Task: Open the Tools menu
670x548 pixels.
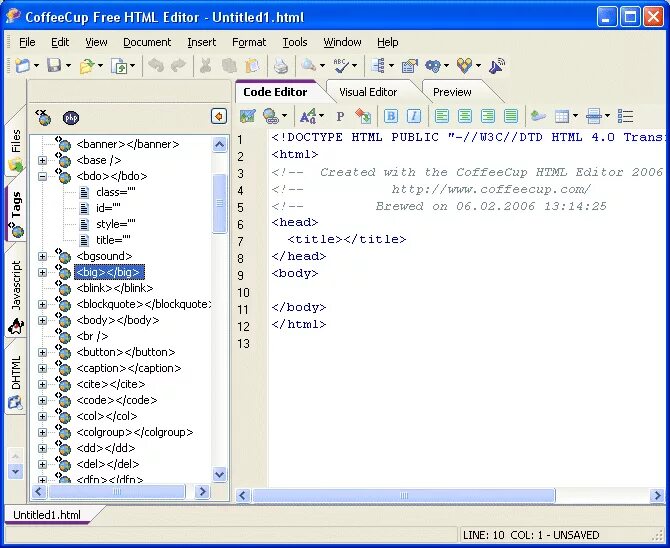Action: [x=295, y=42]
